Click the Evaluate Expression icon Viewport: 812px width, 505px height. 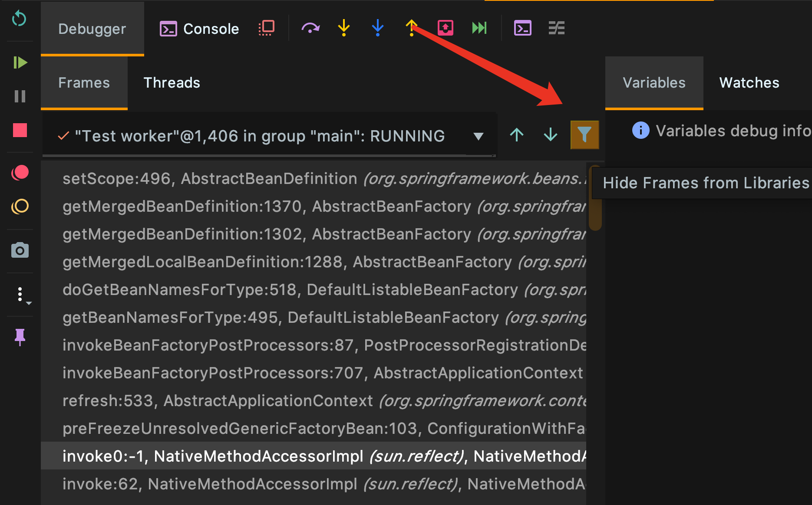coord(523,28)
